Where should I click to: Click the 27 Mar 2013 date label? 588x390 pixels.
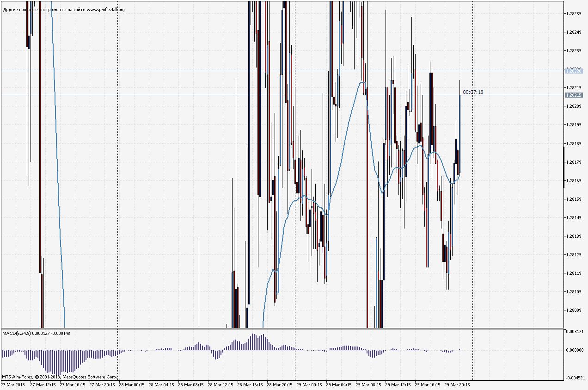[13, 384]
